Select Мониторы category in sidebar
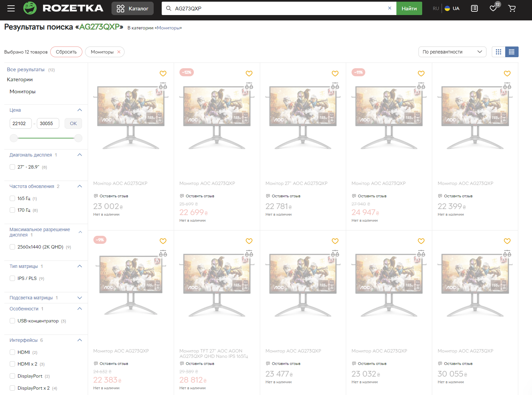The width and height of the screenshot is (532, 395). click(22, 92)
